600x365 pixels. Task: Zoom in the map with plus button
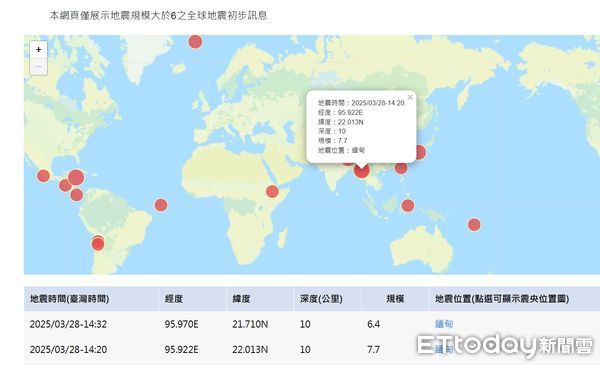coord(39,50)
